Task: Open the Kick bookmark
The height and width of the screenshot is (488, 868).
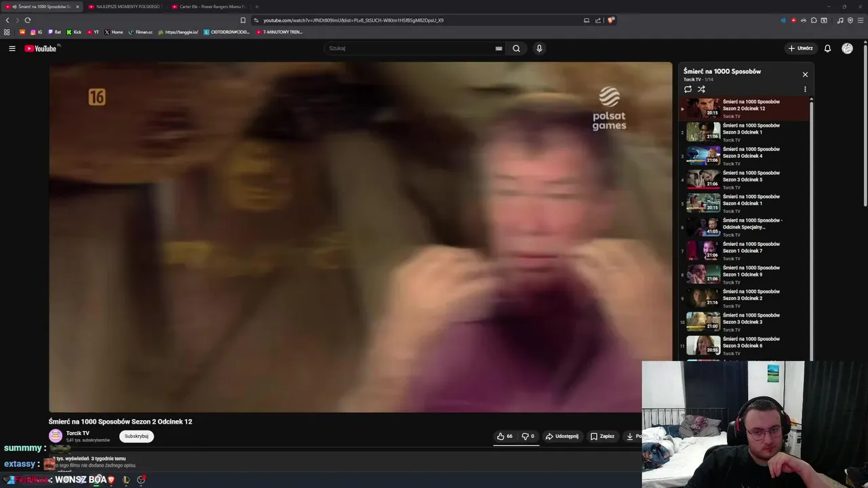Action: tap(74, 32)
